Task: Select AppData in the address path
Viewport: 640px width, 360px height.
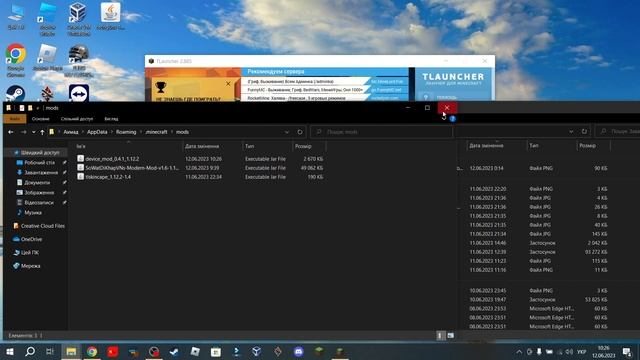Action: (x=97, y=132)
